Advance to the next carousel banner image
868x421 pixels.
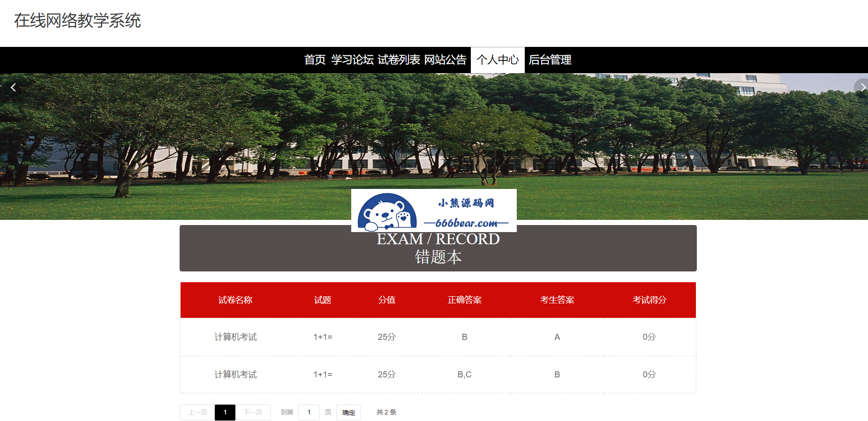click(862, 87)
